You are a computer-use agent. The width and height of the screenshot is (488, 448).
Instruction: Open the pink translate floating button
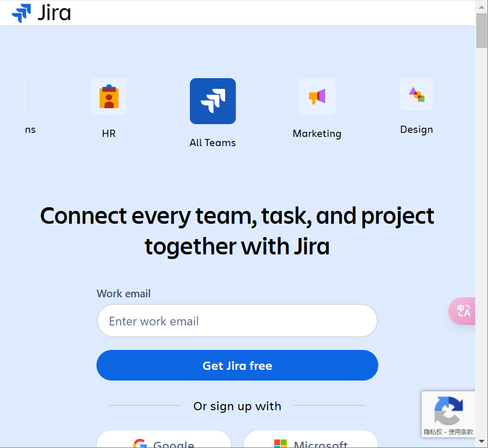462,311
